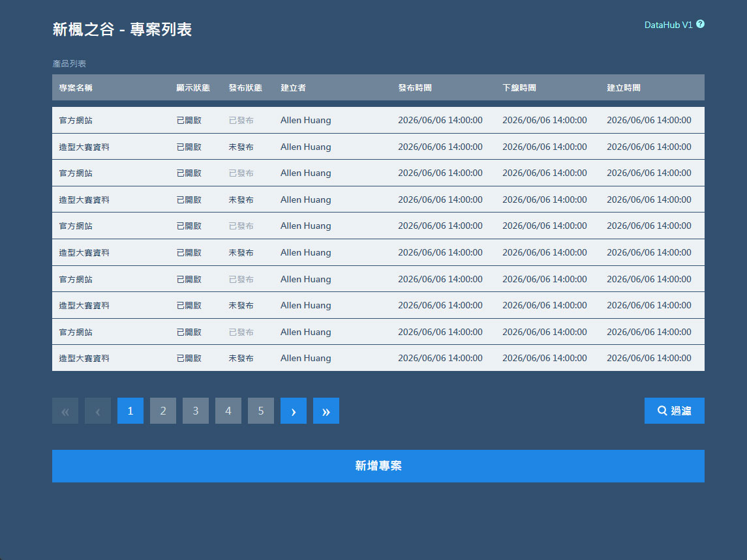
Task: Open the eighth row 造型大賽資料 project
Action: coord(378,305)
